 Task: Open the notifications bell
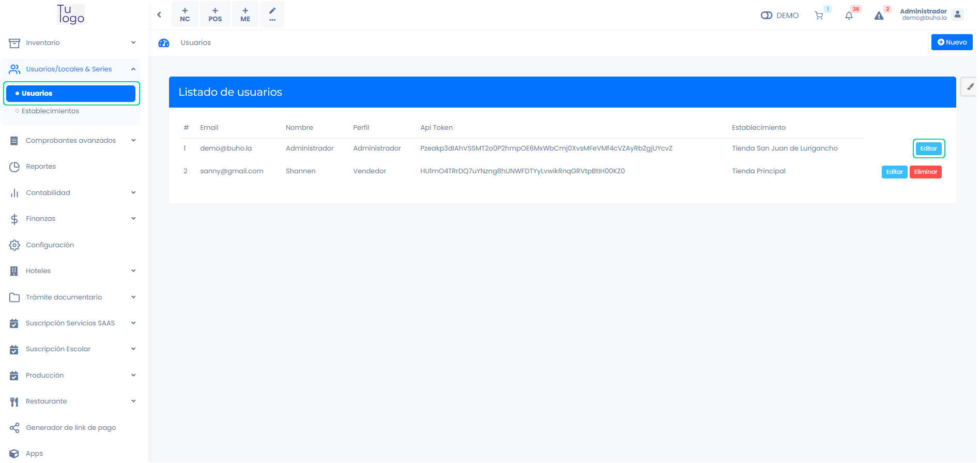click(849, 16)
